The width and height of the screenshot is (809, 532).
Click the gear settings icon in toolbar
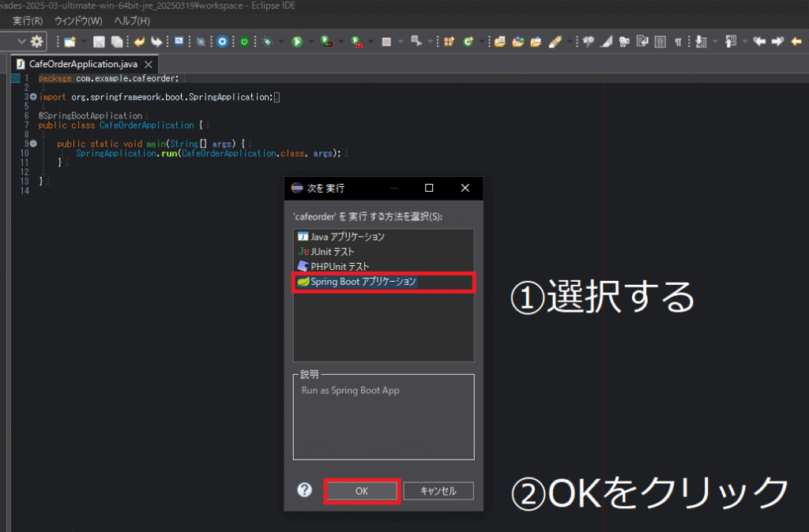[x=36, y=41]
